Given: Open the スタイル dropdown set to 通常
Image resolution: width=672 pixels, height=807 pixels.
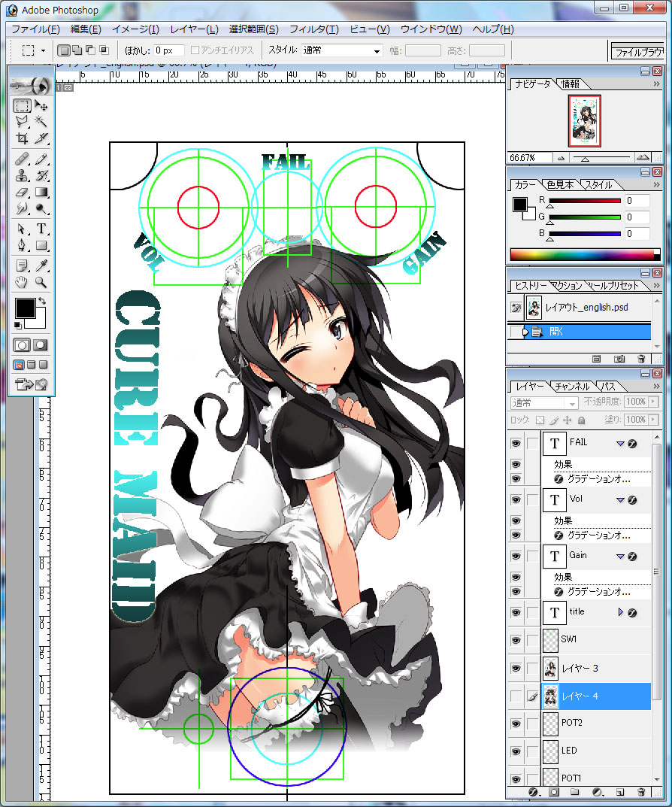Looking at the screenshot, I should [341, 50].
